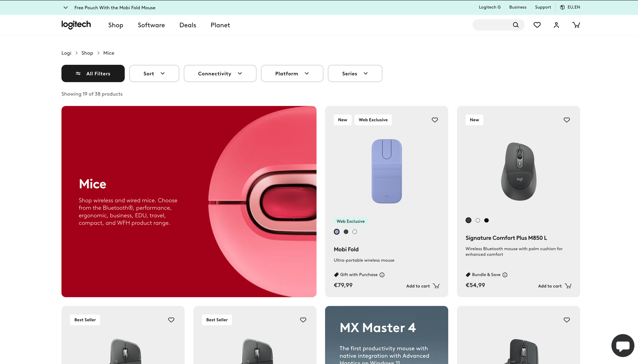Open the Shop menu
Screen dimensions: 638x364
pos(116,25)
